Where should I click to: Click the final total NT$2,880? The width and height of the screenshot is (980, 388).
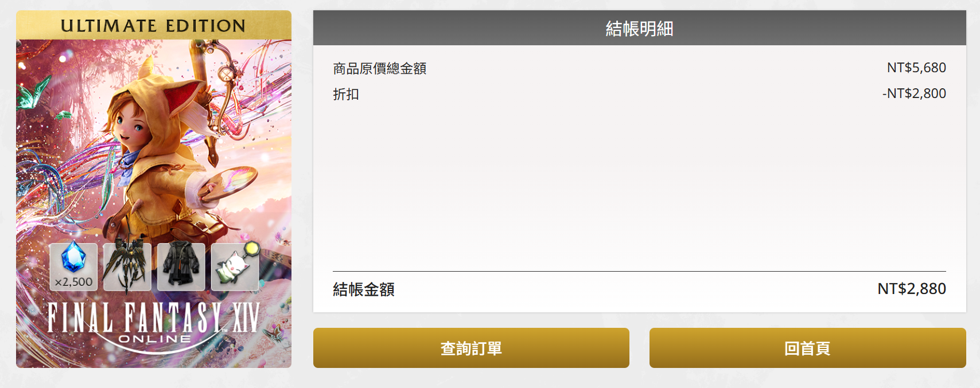point(911,289)
